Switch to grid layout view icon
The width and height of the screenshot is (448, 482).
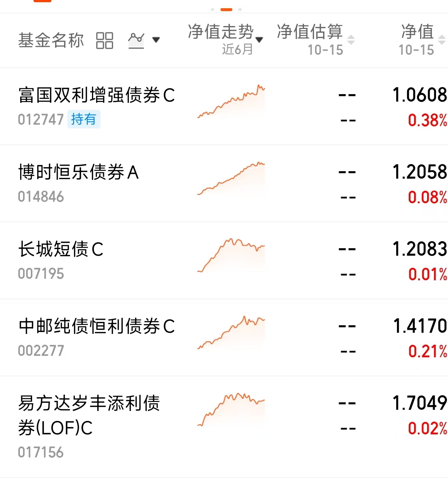105,41
